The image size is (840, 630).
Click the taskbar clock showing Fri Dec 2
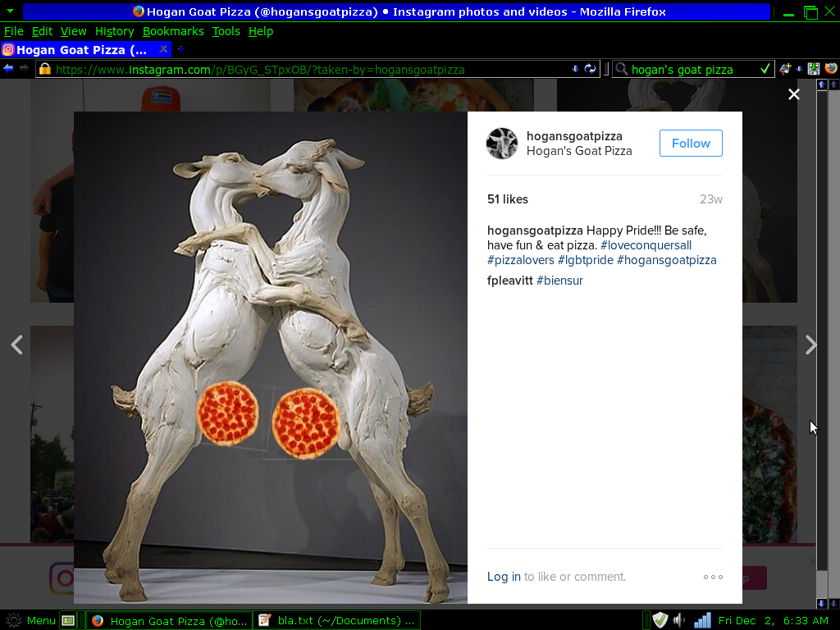pyautogui.click(x=773, y=620)
